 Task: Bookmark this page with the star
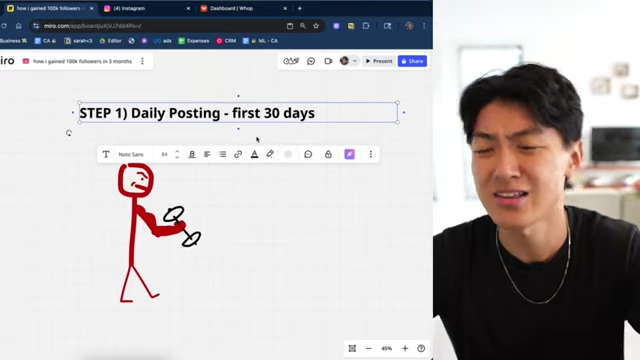coord(316,26)
